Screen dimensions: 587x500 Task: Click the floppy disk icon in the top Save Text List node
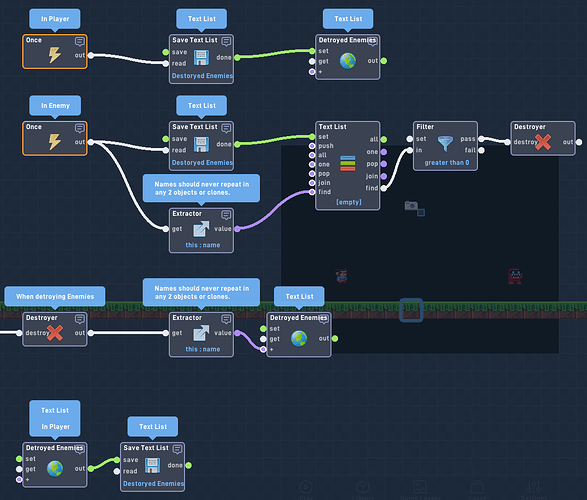tap(201, 58)
